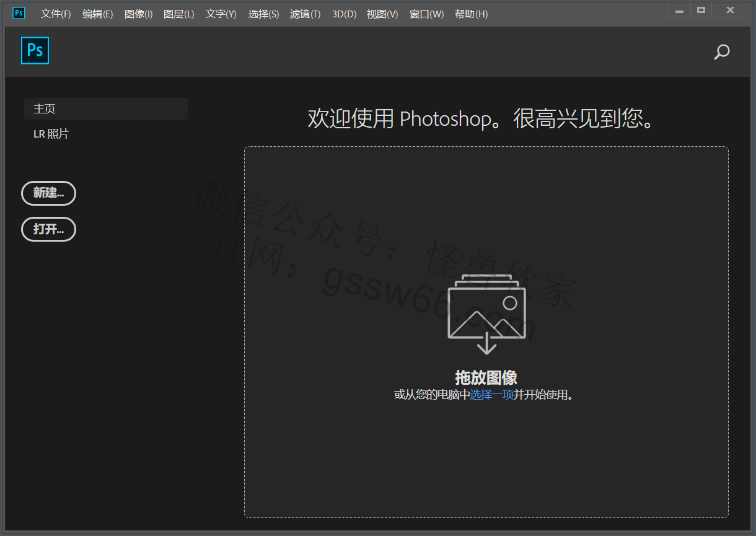Image resolution: width=756 pixels, height=536 pixels.
Task: Expand the 图层(L) menu
Action: (178, 14)
